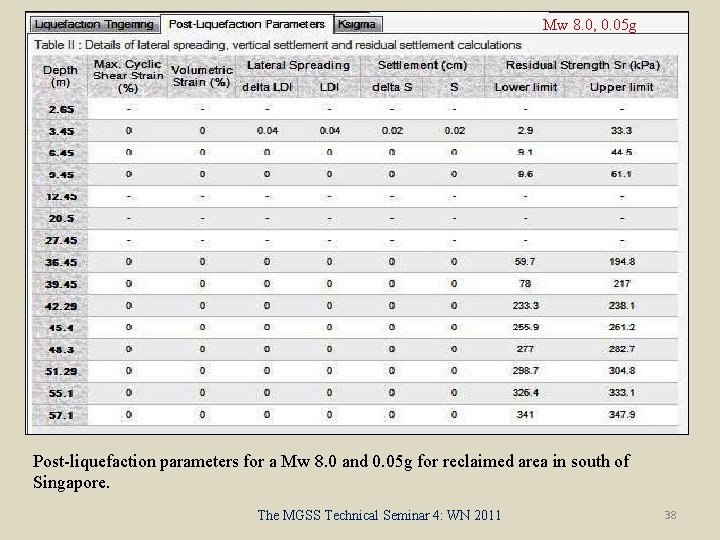Viewport: 720px width, 540px height.
Task: Click the upper limit value 282.7
Action: click(x=622, y=349)
